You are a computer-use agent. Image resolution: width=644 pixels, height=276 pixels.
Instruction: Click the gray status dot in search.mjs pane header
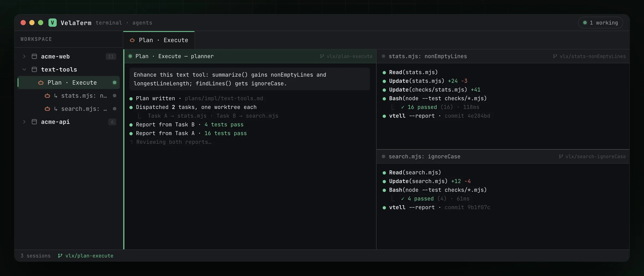(x=383, y=156)
